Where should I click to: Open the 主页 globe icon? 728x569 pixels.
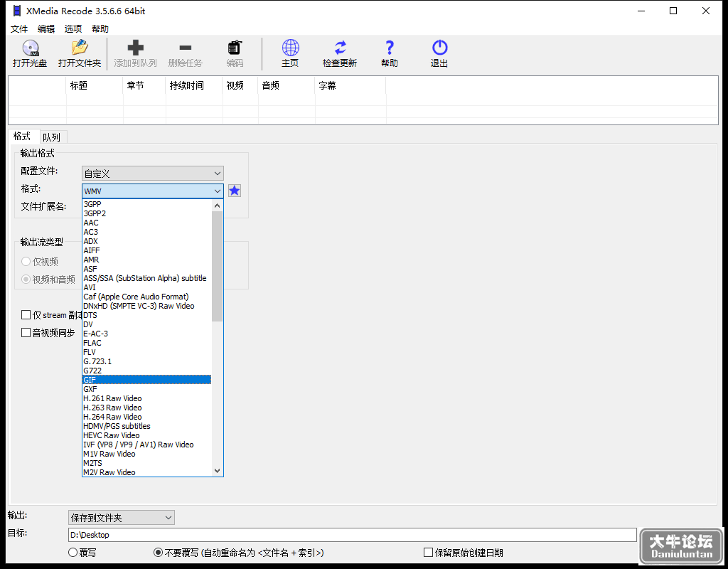tap(291, 48)
